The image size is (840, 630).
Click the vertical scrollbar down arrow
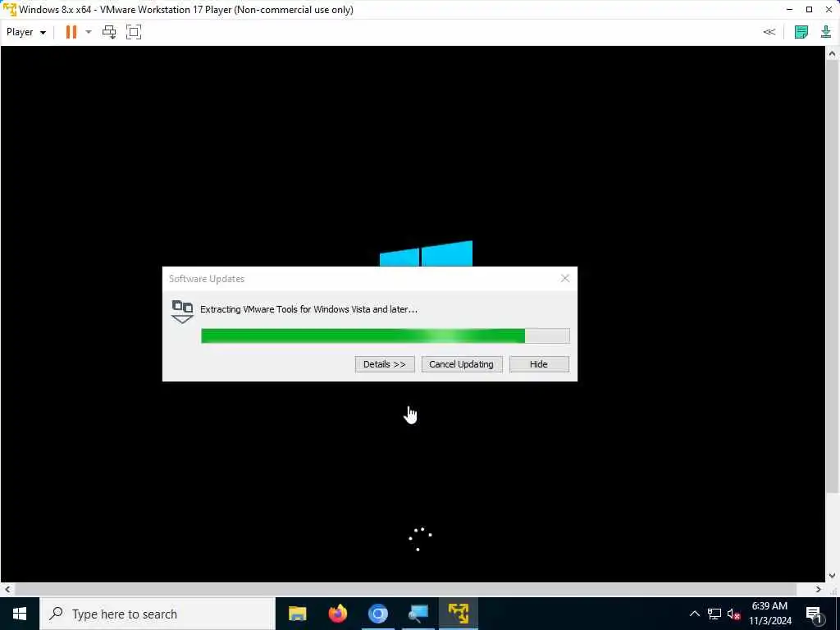tap(832, 576)
